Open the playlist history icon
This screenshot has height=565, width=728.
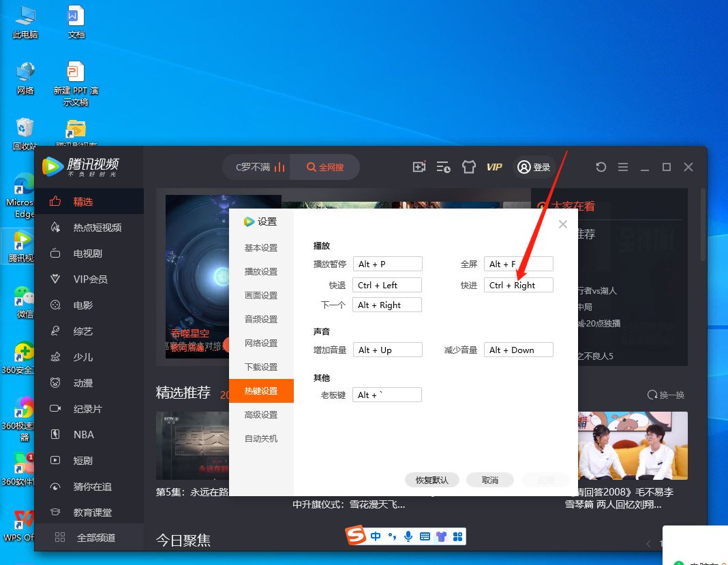[x=443, y=167]
